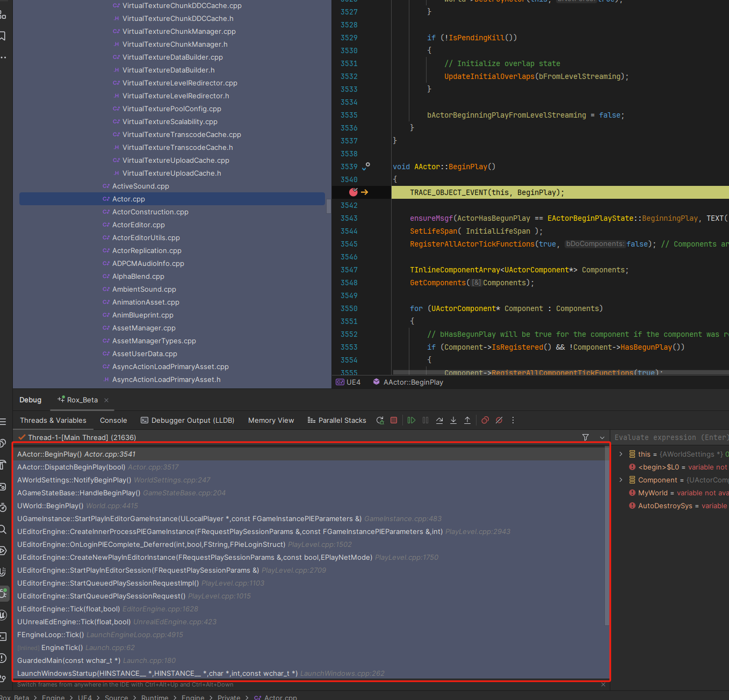
Task: Open the thread selector dropdown arrow
Action: point(602,437)
